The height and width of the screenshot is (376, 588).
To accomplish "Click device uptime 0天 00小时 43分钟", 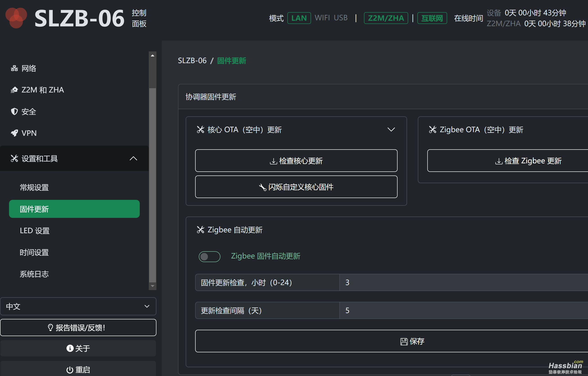I will pos(535,13).
